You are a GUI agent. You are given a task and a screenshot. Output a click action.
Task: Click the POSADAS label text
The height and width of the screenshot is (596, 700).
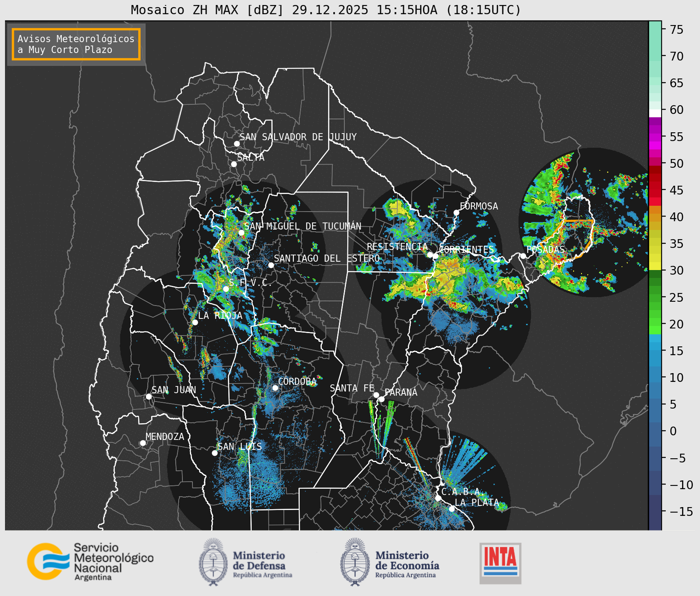[x=546, y=250]
